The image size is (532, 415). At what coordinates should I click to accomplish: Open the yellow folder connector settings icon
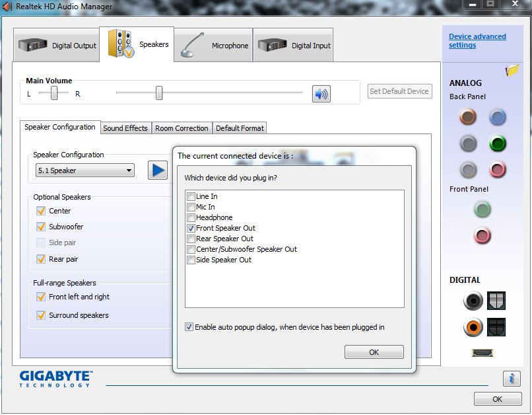pyautogui.click(x=512, y=70)
